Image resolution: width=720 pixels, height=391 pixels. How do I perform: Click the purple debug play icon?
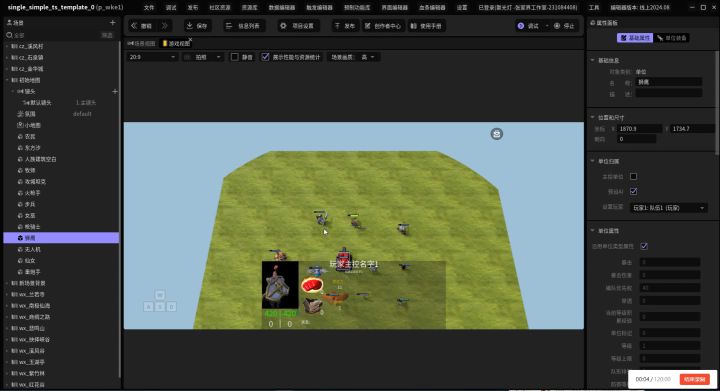click(521, 26)
